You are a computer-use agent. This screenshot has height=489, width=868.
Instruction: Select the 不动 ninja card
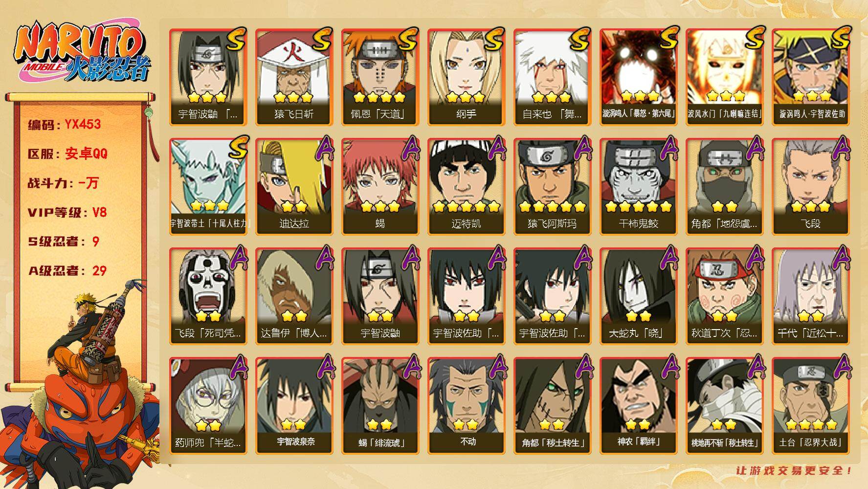click(x=466, y=405)
